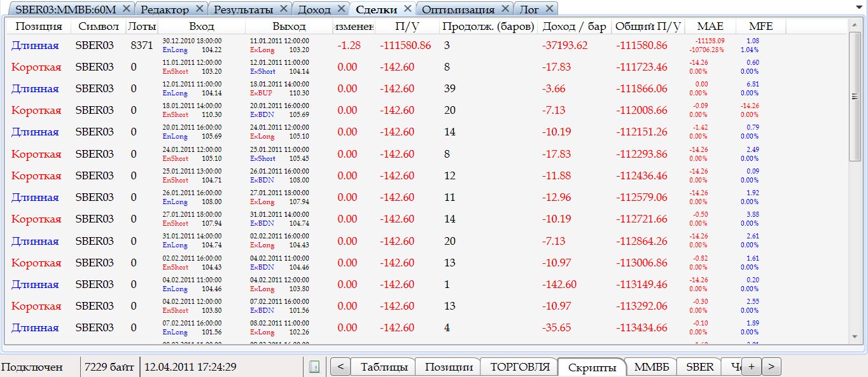Select the Сделки tab
The height and width of the screenshot is (377, 868).
(377, 10)
